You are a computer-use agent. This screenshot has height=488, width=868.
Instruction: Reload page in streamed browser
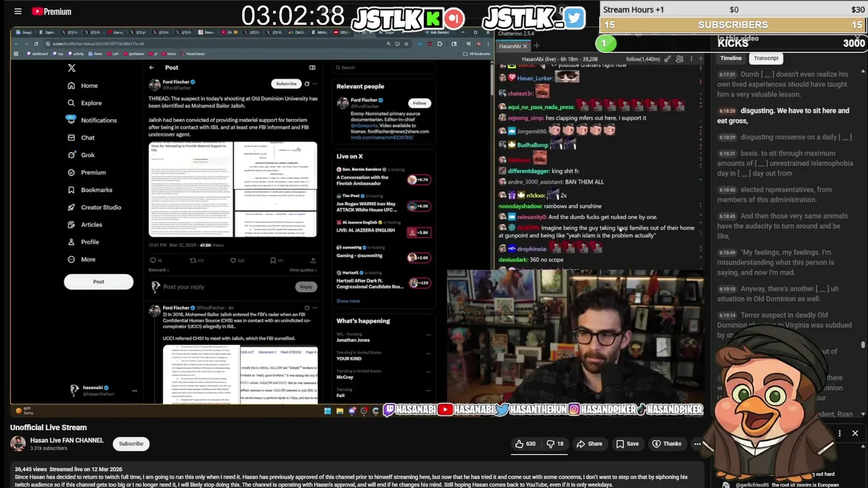tap(36, 43)
